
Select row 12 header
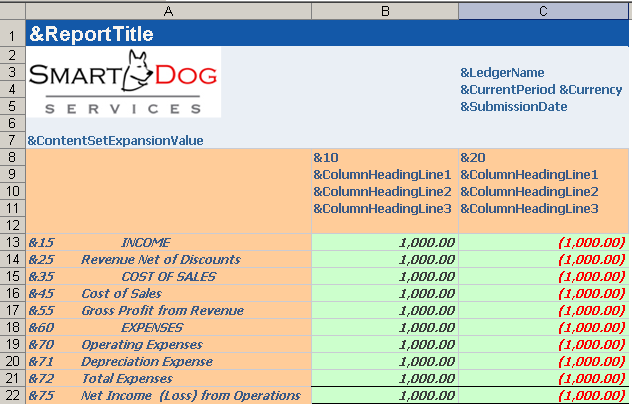tap(12, 225)
